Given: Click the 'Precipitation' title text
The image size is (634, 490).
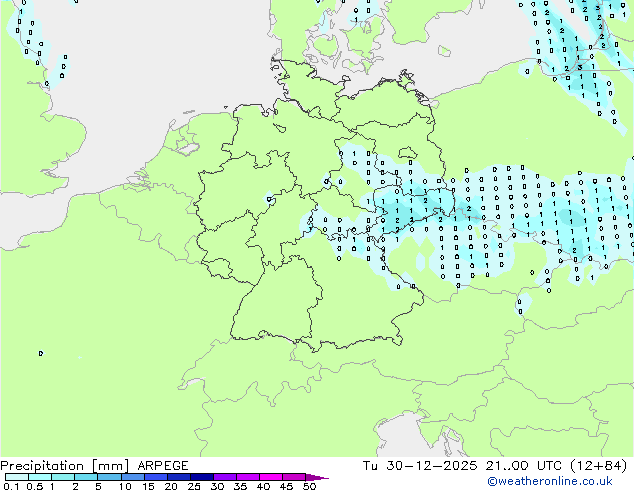Looking at the screenshot, I should 42,466.
